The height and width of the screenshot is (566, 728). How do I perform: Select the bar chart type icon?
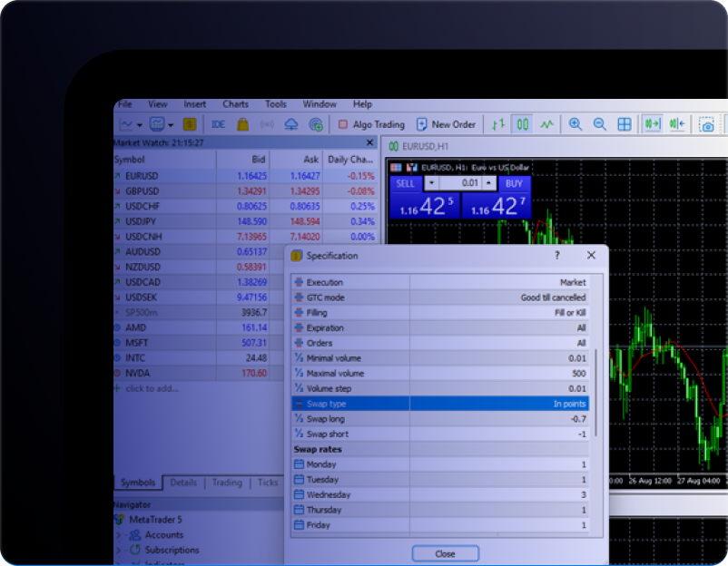[498, 124]
